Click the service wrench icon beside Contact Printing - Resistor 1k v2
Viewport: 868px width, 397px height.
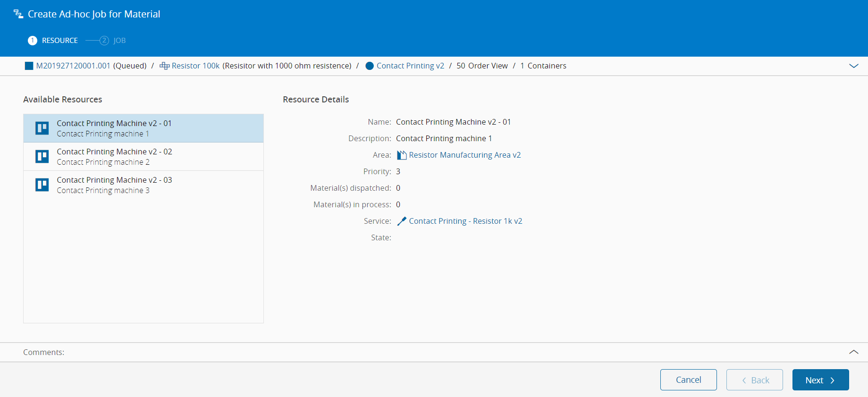tap(402, 221)
